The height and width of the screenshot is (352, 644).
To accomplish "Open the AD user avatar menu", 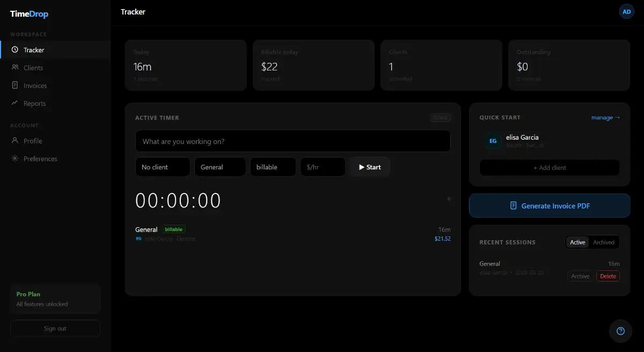I will pyautogui.click(x=626, y=11).
